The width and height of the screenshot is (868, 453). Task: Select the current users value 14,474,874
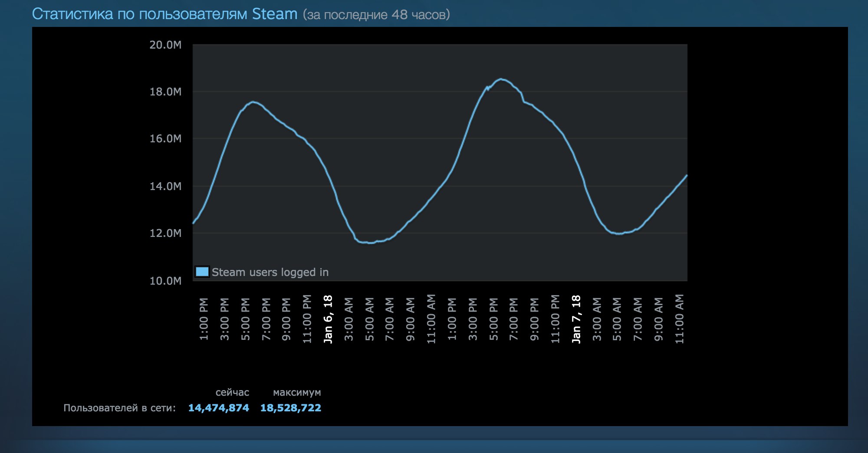point(219,408)
